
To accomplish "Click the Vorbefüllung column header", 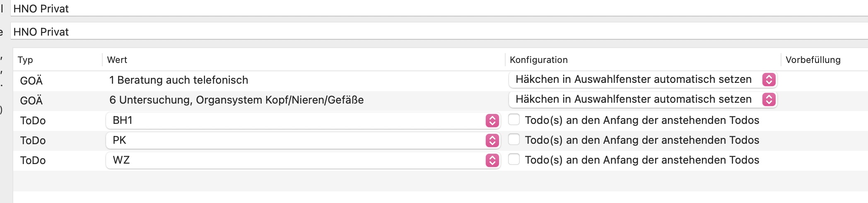I will [x=813, y=60].
